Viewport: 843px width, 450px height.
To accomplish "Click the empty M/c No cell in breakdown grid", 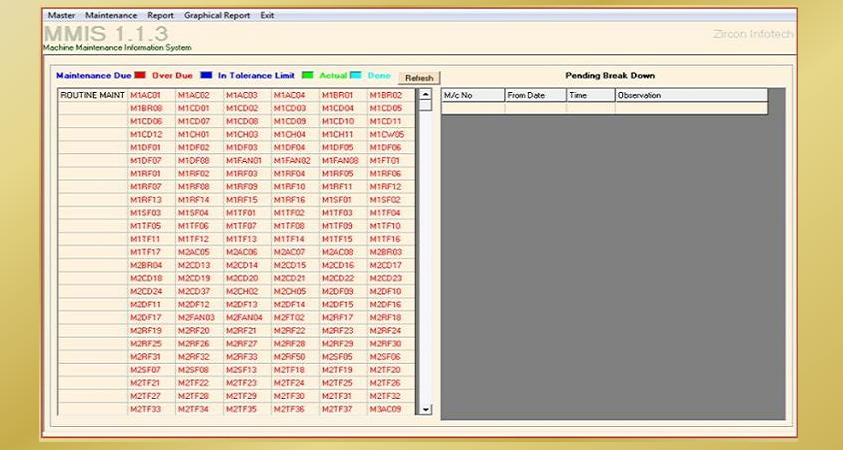I will (x=473, y=108).
